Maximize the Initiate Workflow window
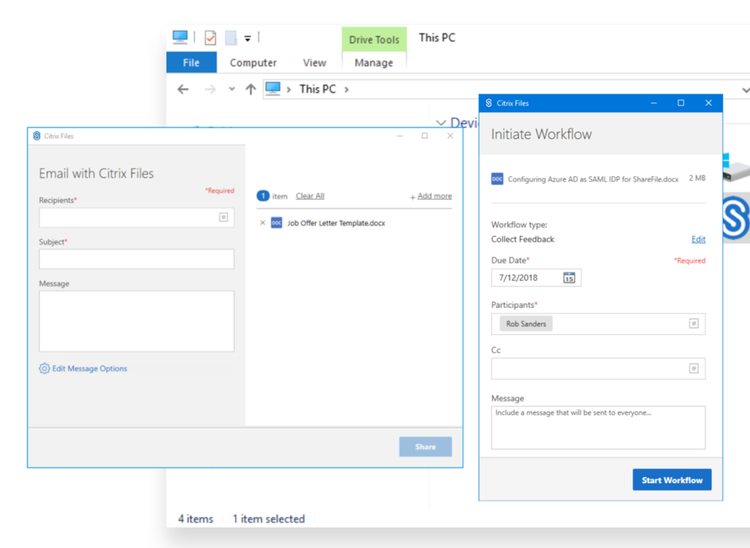The image size is (750, 548). [681, 103]
